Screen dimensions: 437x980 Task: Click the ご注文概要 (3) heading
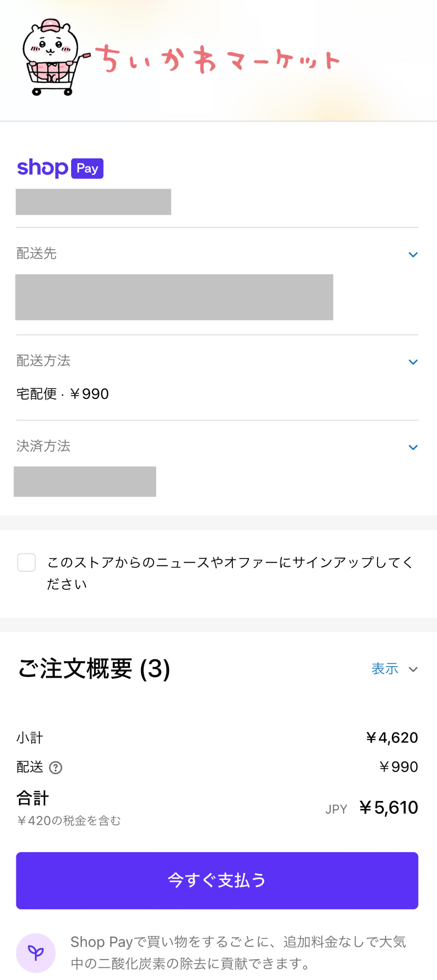click(x=94, y=668)
